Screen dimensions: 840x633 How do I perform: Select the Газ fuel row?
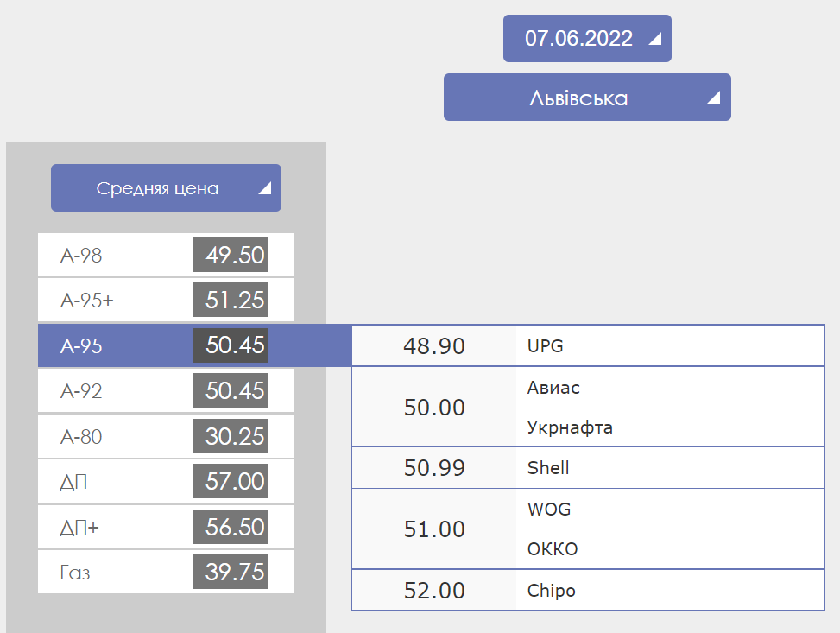coord(166,573)
